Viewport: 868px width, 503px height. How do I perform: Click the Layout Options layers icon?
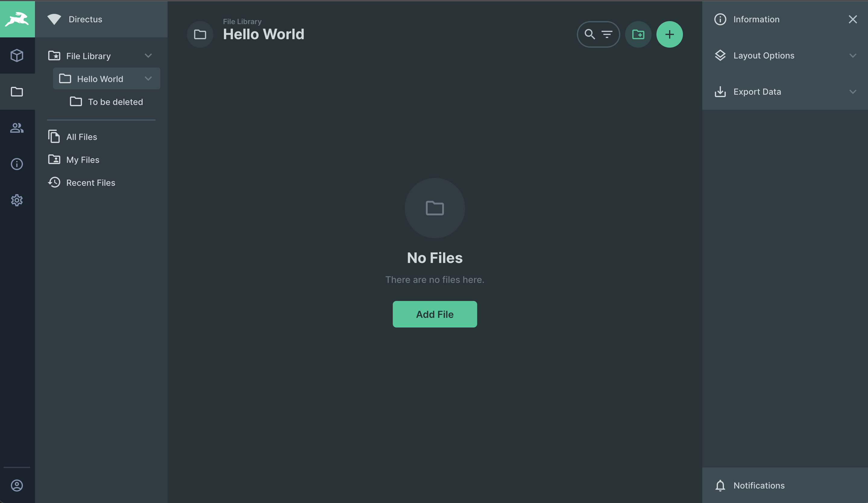(x=720, y=55)
